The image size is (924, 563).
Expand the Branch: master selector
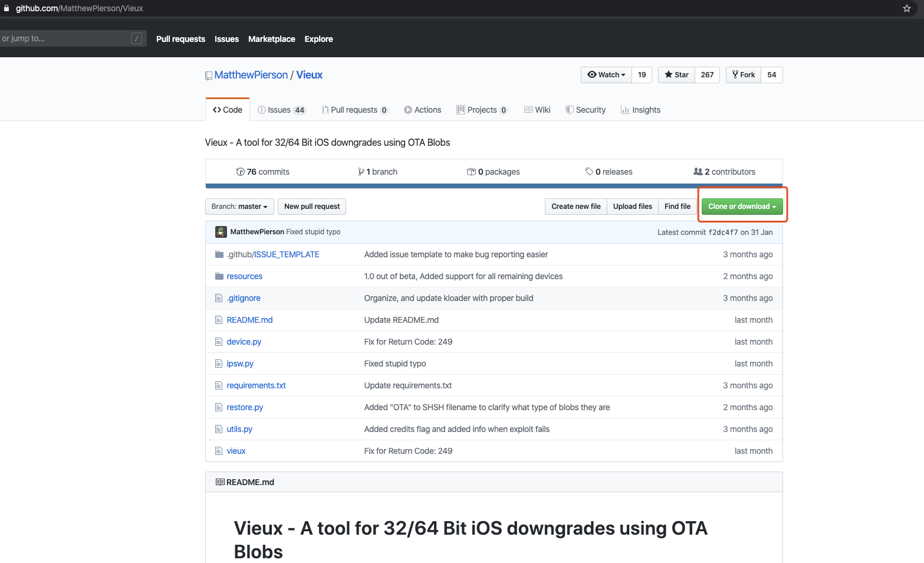(239, 207)
